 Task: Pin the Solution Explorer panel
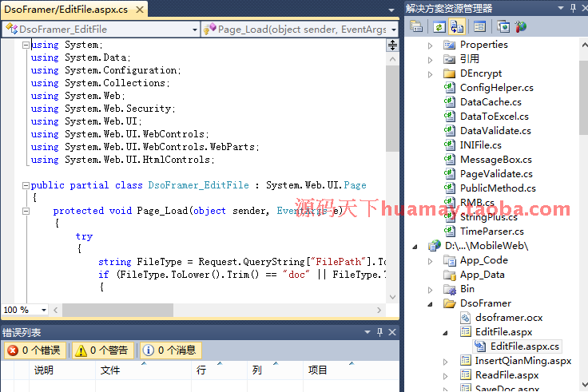click(573, 8)
